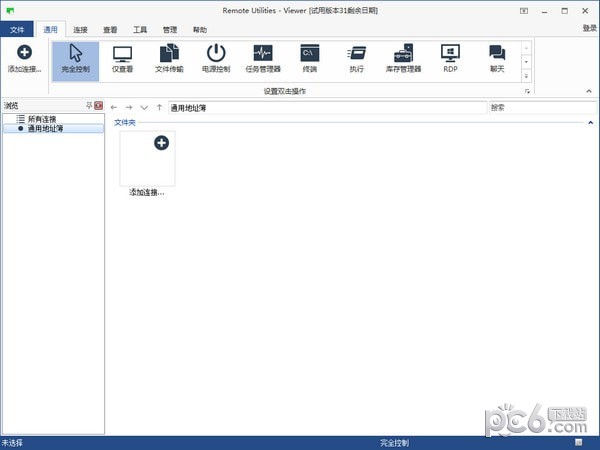The image size is (600, 450).
Task: Select the 终端 terminal icon
Action: [x=310, y=61]
